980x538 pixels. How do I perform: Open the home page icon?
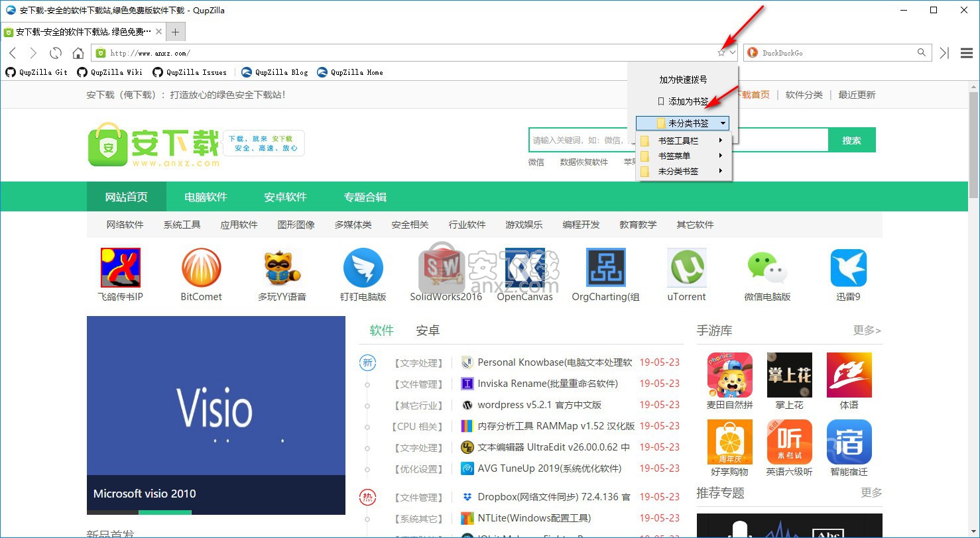pyautogui.click(x=78, y=53)
